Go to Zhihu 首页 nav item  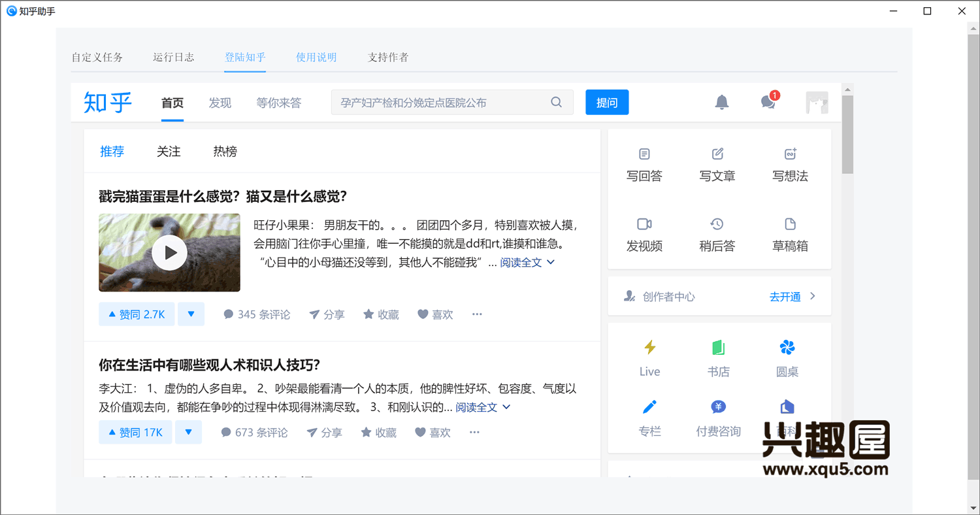coord(172,103)
